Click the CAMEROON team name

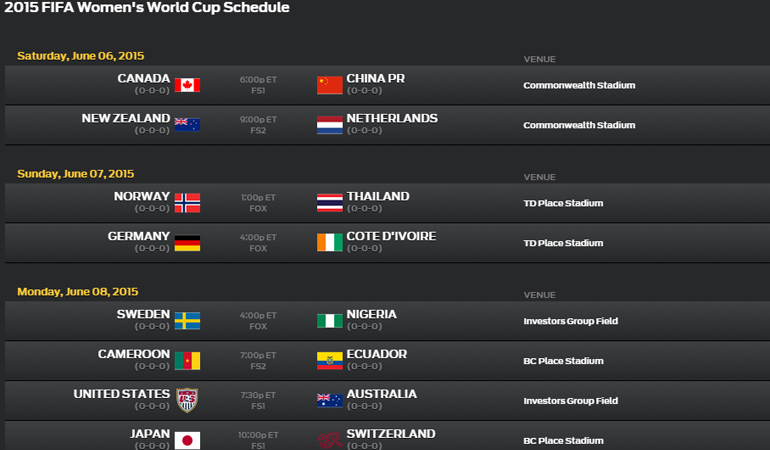[134, 354]
